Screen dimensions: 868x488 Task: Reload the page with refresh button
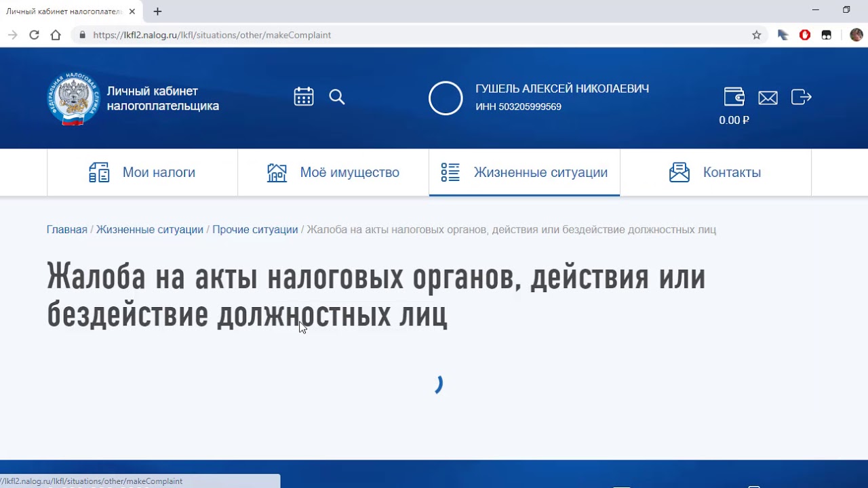pos(34,35)
